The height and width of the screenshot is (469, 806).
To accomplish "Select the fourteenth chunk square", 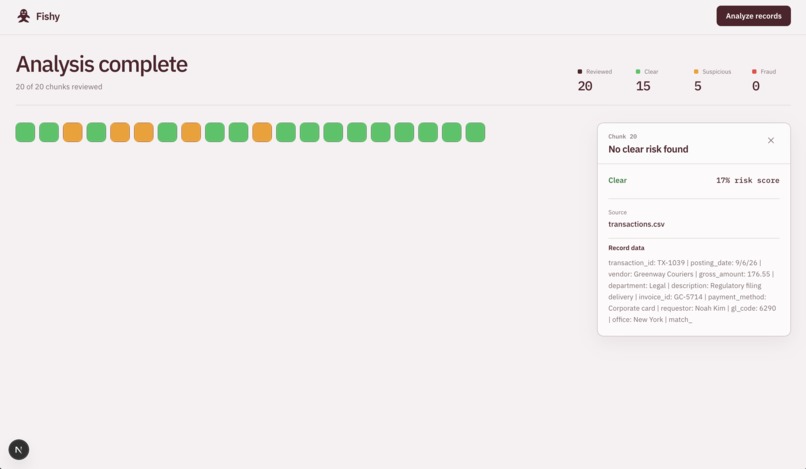I will tap(333, 132).
